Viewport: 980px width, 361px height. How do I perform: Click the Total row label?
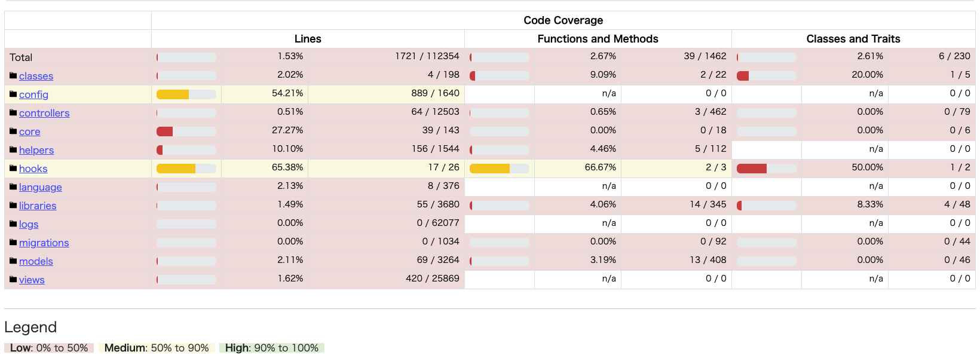[21, 57]
